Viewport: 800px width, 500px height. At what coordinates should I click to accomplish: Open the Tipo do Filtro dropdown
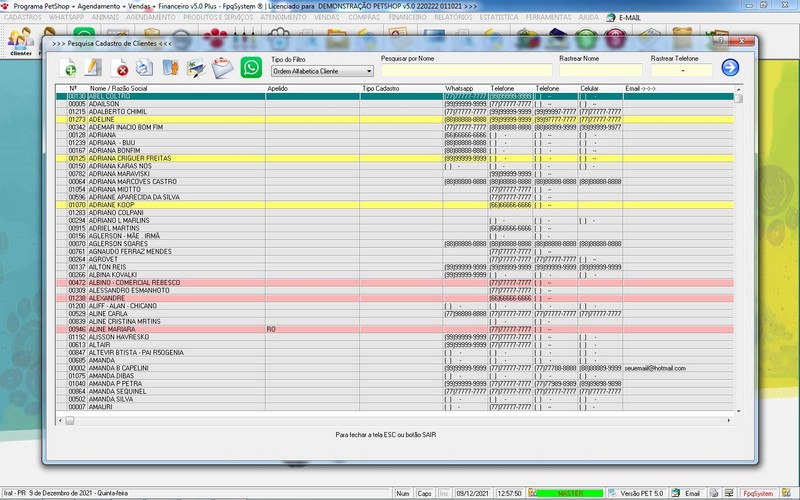point(322,71)
